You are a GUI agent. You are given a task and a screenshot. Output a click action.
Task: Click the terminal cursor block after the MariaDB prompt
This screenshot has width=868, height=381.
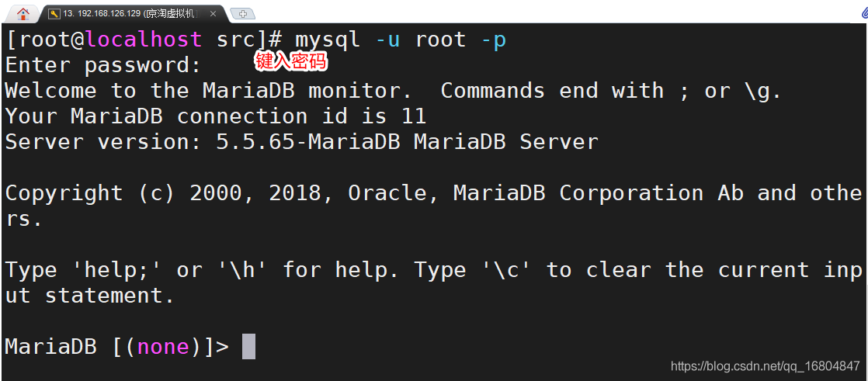point(248,347)
